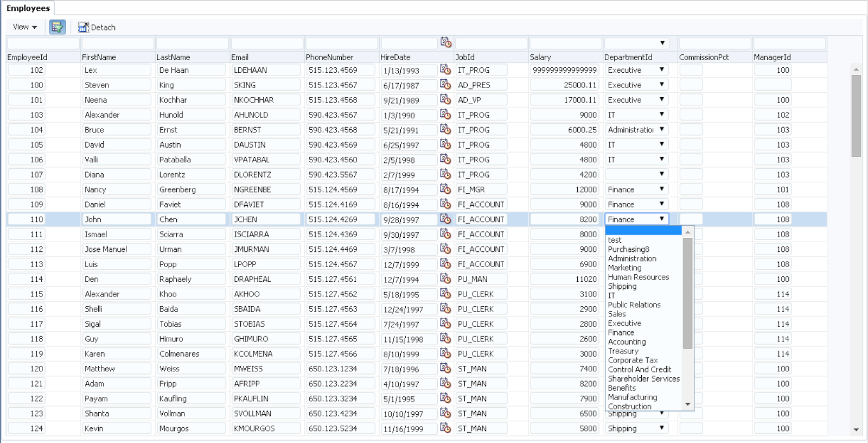This screenshot has height=443, width=868.
Task: Click phone number field 650.123.3234
Action: pos(340,398)
